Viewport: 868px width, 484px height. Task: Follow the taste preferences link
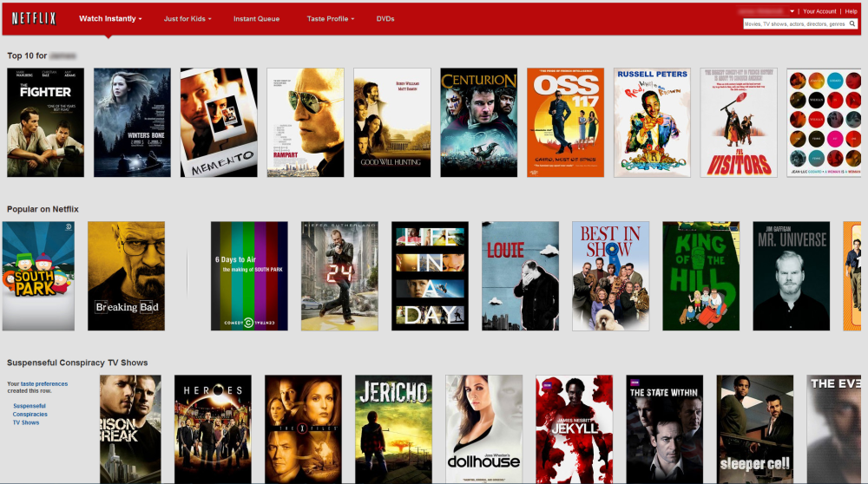point(43,384)
